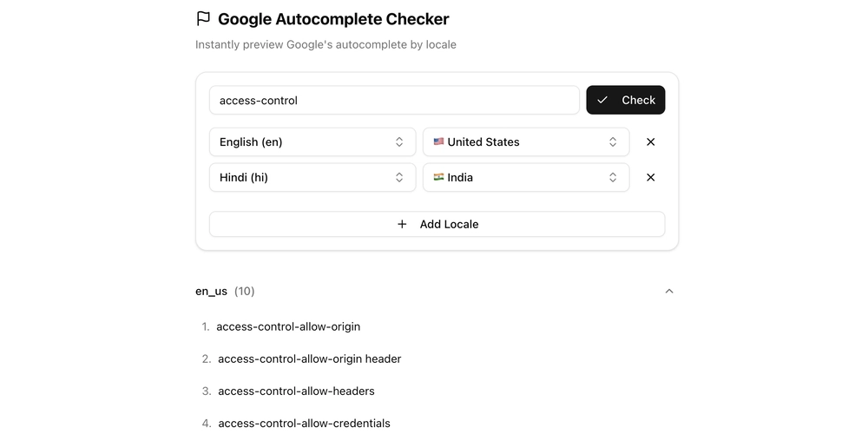Select suggestion access-control-allow-credentials
This screenshot has height=434, width=868.
coord(304,423)
